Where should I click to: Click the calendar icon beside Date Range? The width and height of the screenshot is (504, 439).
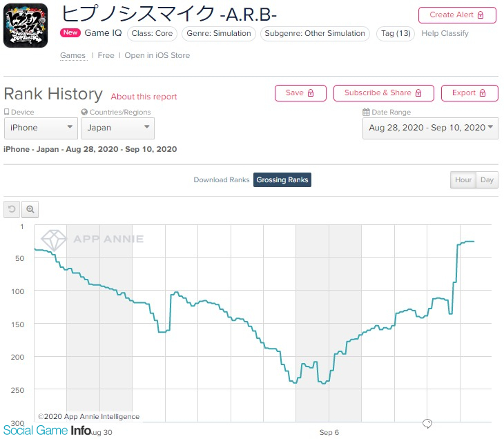(366, 113)
